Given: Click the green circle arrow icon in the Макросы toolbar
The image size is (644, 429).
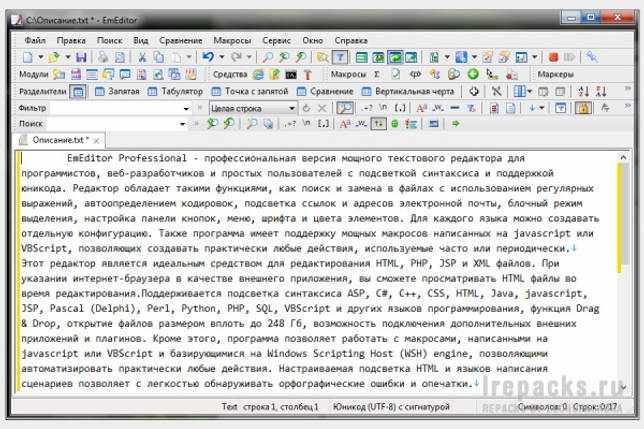Looking at the screenshot, I should (x=473, y=74).
